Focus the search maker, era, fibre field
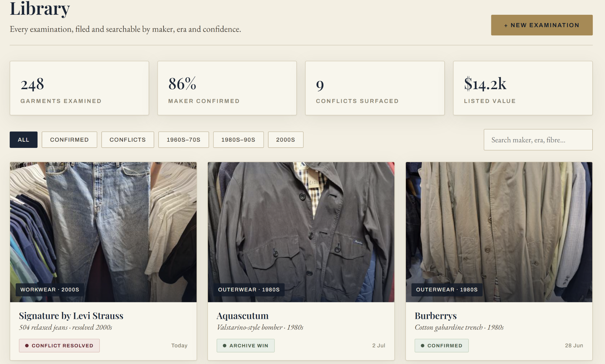Screen dimensions: 605x364 click(538, 140)
